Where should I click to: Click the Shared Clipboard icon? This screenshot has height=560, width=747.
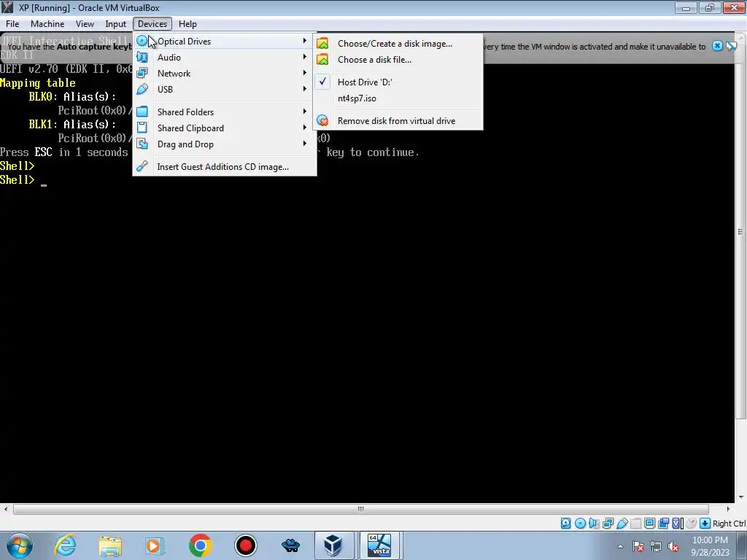coord(142,128)
